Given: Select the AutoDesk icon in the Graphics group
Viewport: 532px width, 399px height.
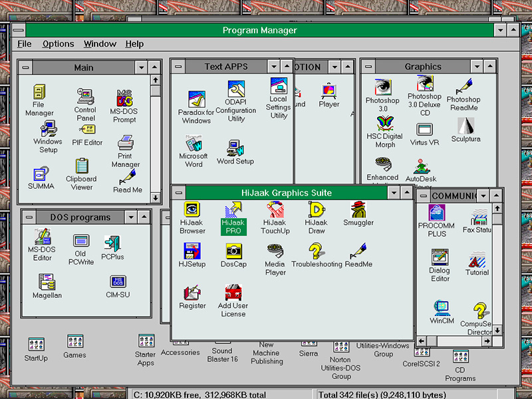Looking at the screenshot, I should coord(421,166).
